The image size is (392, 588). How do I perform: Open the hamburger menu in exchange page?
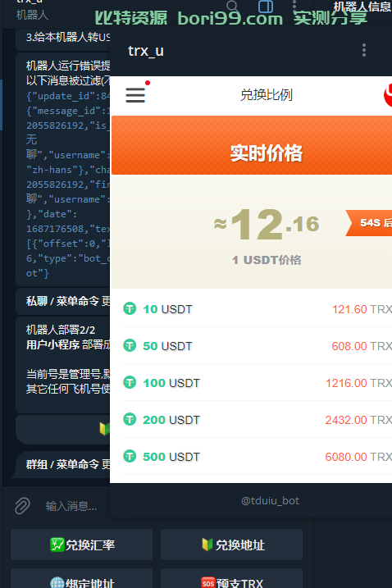(135, 95)
